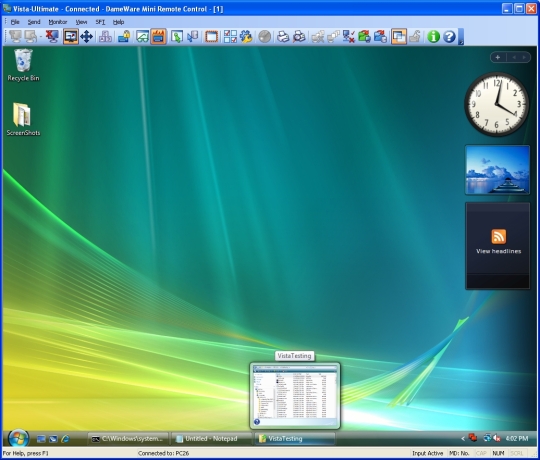The width and height of the screenshot is (540, 460).
Task: Select the ScreenShots folder on the desktop
Action: [x=23, y=119]
